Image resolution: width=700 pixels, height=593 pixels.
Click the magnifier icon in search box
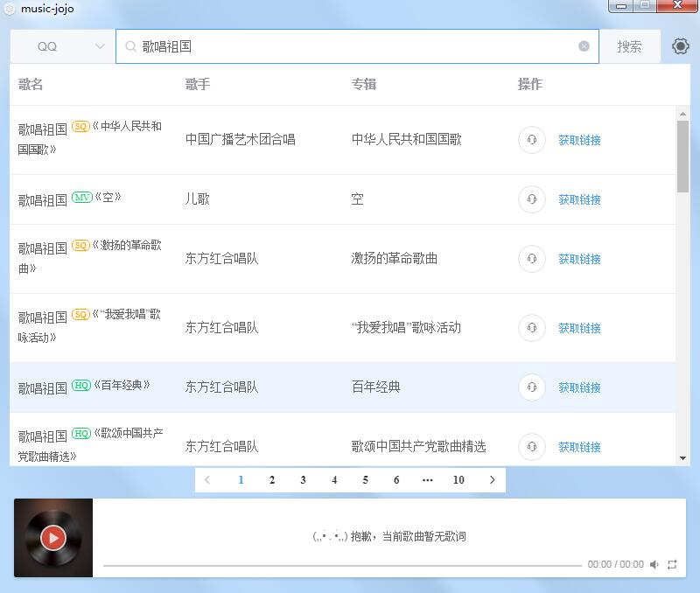[130, 46]
